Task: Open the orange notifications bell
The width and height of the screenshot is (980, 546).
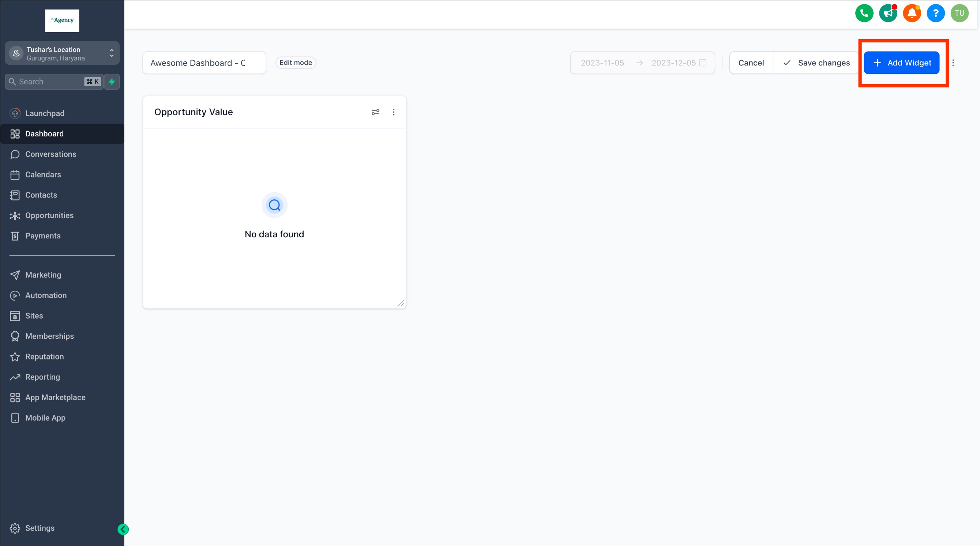Action: pyautogui.click(x=912, y=13)
